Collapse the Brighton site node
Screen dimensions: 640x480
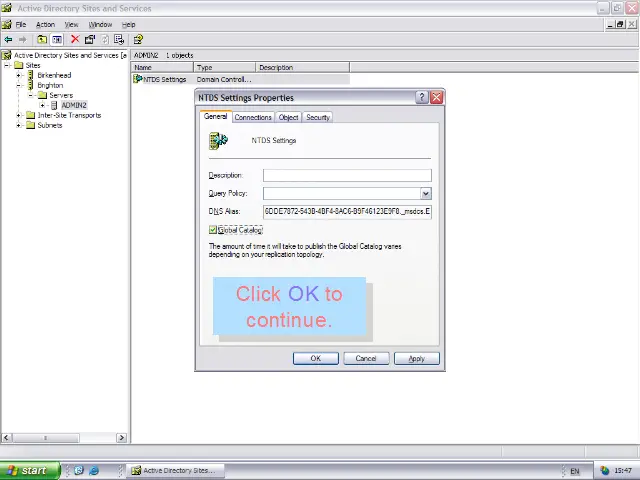point(18,85)
